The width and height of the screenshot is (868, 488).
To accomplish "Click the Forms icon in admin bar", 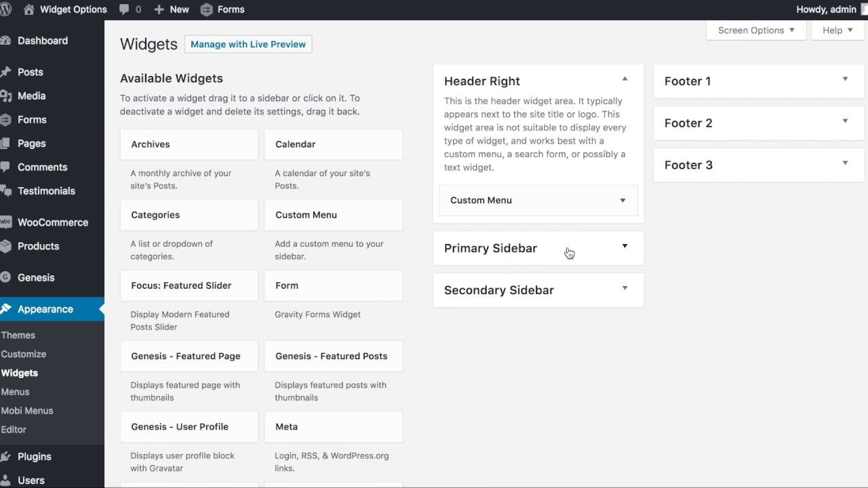I will (x=206, y=9).
